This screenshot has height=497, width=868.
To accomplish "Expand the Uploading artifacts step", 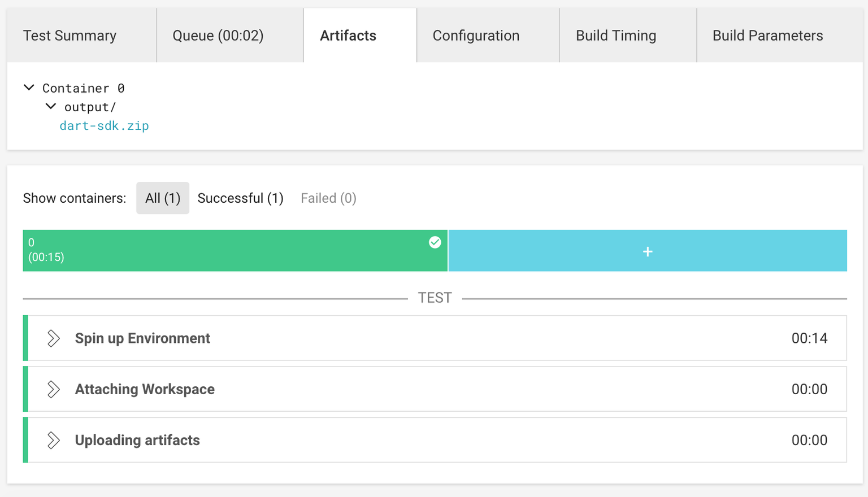I will pyautogui.click(x=137, y=440).
